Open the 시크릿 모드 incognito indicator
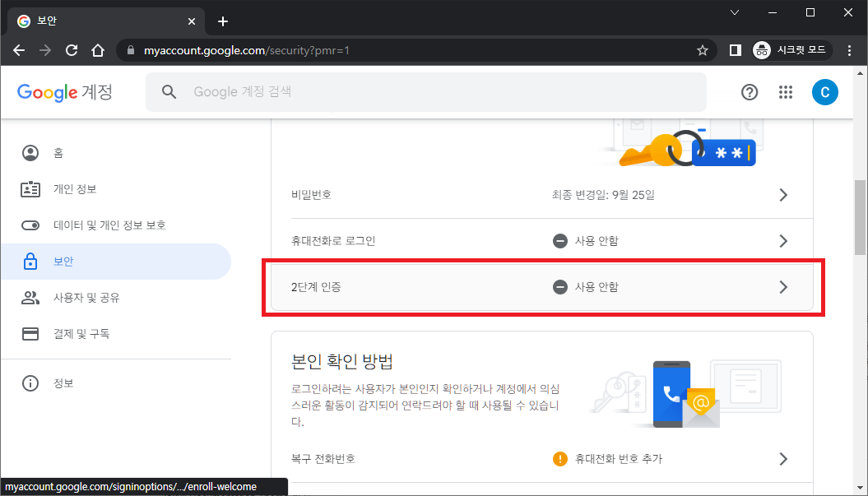868x496 pixels. pyautogui.click(x=792, y=50)
